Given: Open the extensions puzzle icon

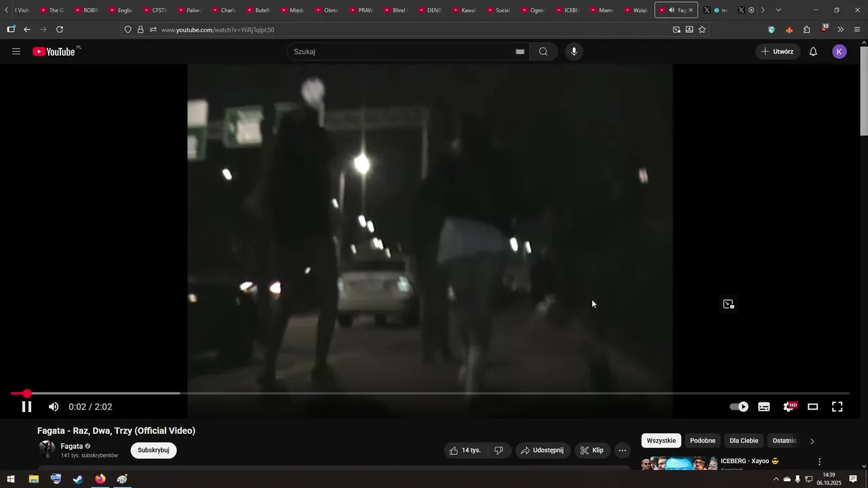Looking at the screenshot, I should pos(807,29).
